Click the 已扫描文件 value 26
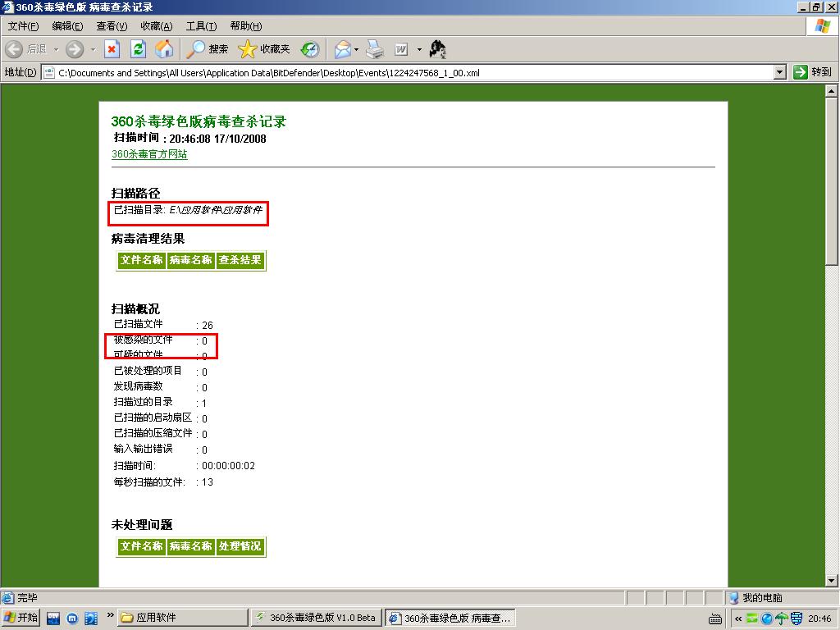Screen dimensions: 840x630 tap(208, 325)
